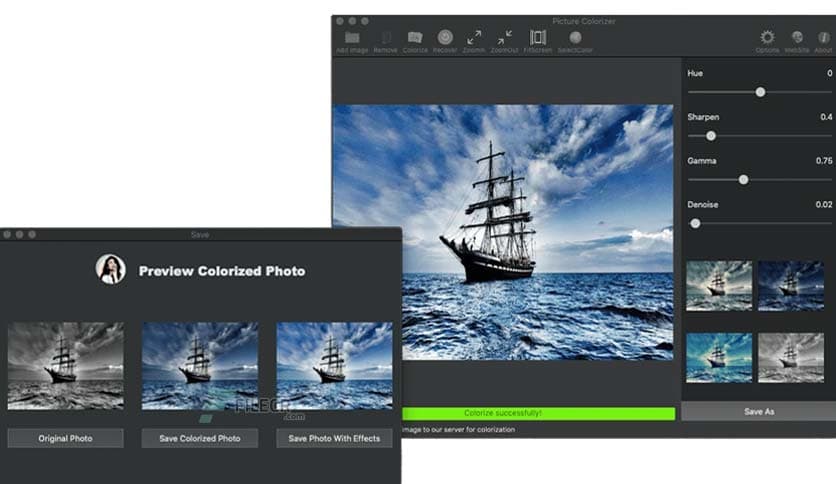Click the Website toolbar icon
Image resolution: width=836 pixels, height=484 pixels.
797,37
